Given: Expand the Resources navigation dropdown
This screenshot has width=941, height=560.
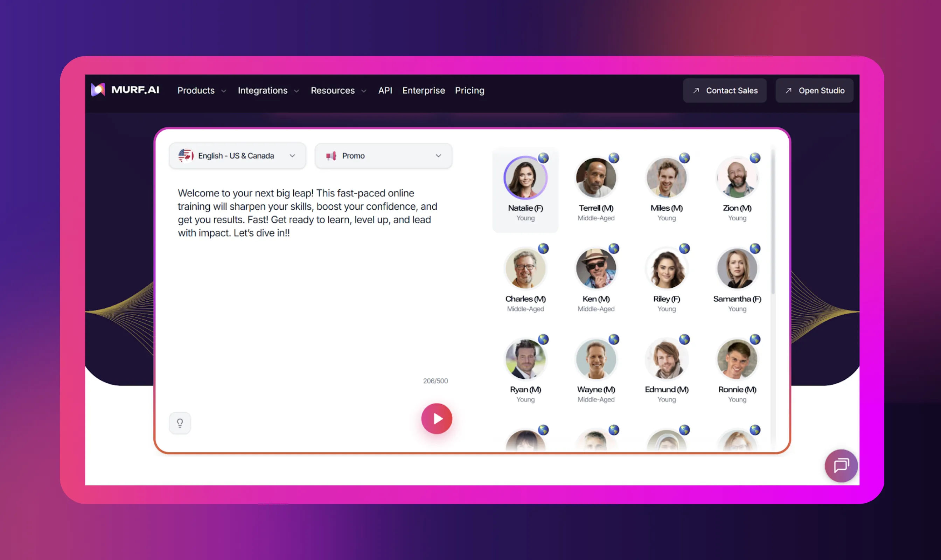Looking at the screenshot, I should pyautogui.click(x=338, y=91).
